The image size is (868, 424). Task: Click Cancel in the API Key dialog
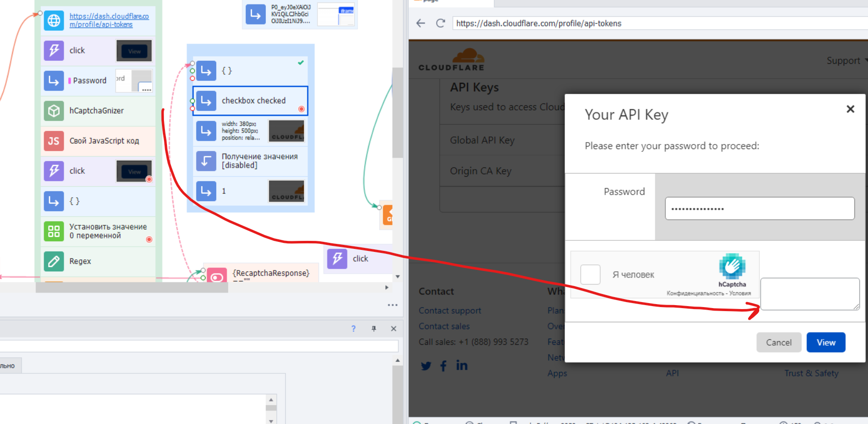tap(779, 342)
